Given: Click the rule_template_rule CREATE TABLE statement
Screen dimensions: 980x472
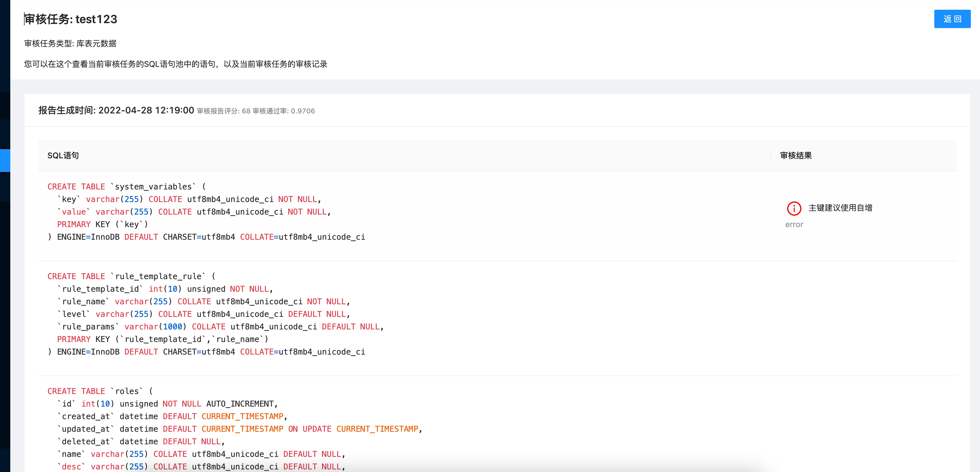Looking at the screenshot, I should click(205, 314).
